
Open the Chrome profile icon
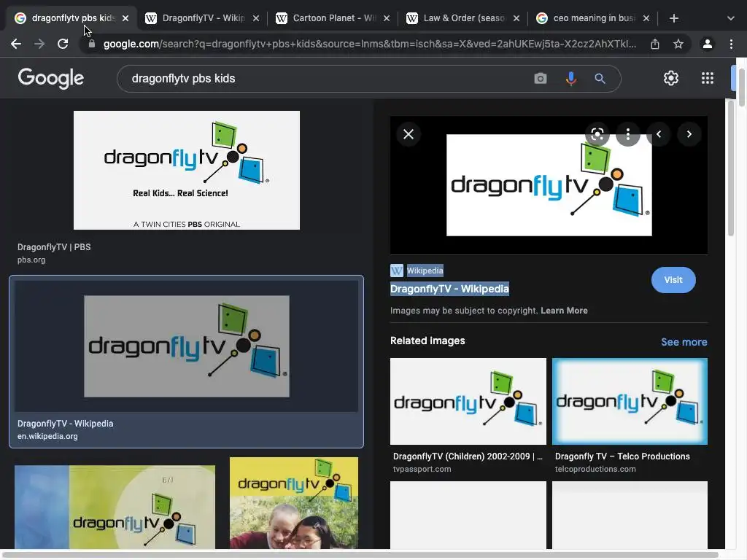pos(708,44)
